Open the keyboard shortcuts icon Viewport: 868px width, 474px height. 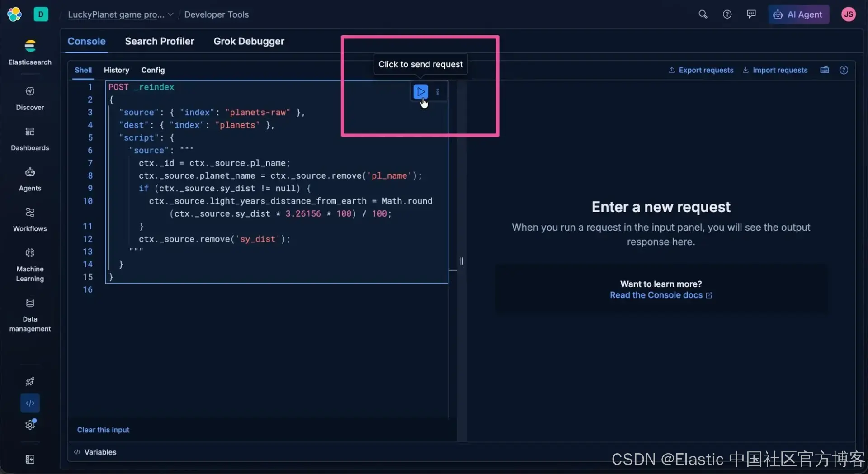click(x=825, y=70)
